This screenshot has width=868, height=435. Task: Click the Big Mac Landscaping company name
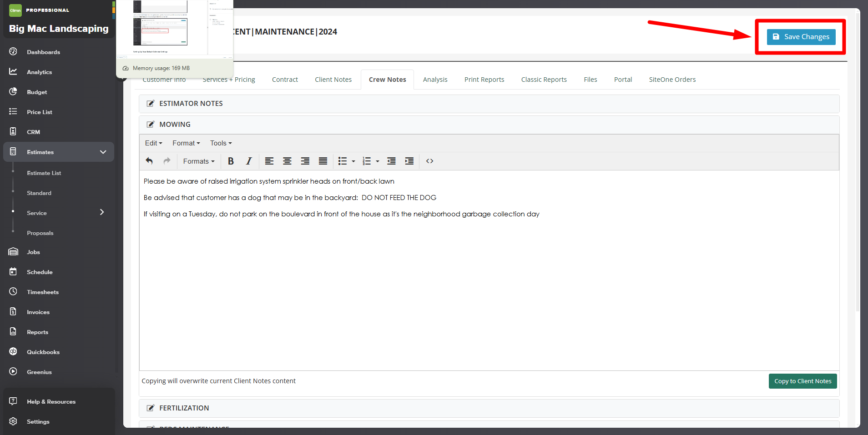[x=59, y=29]
